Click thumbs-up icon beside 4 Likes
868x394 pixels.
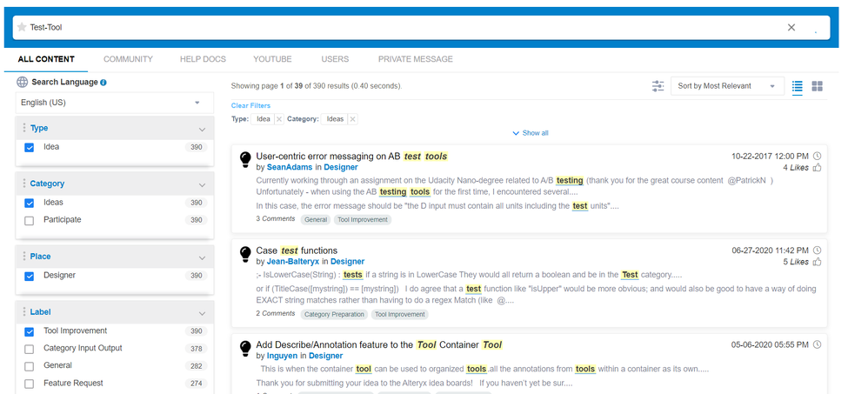pos(817,168)
